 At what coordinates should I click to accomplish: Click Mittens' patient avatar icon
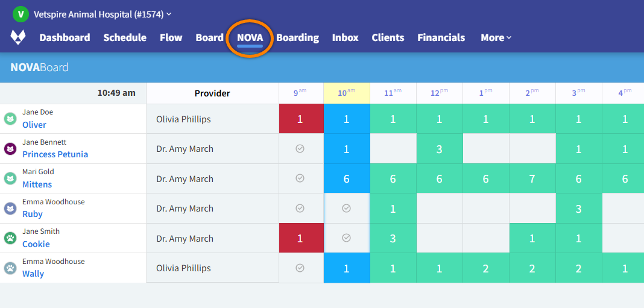point(10,178)
